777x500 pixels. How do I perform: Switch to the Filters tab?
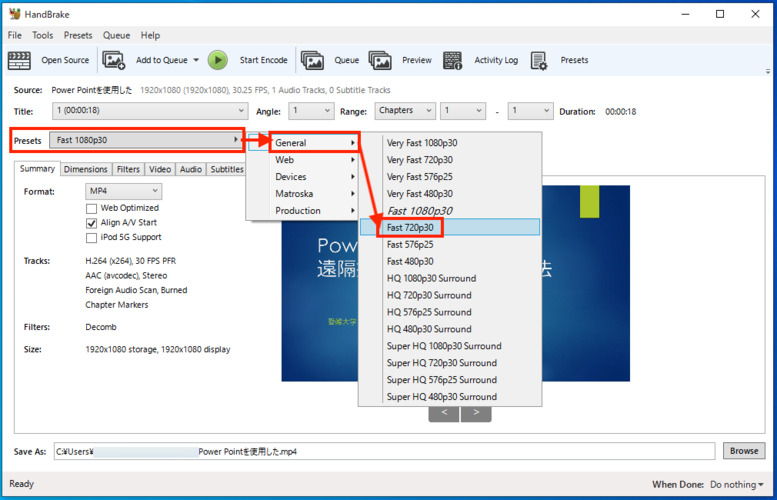click(128, 169)
